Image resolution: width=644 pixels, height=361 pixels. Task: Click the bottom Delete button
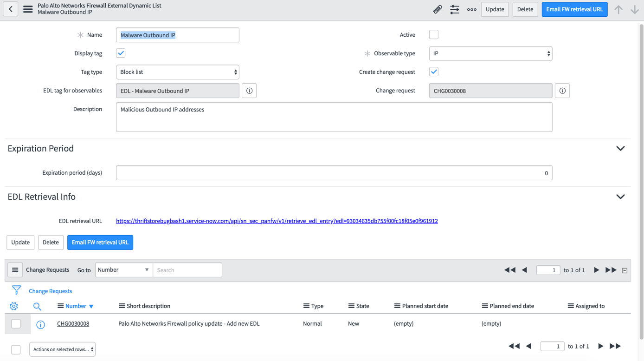click(51, 242)
